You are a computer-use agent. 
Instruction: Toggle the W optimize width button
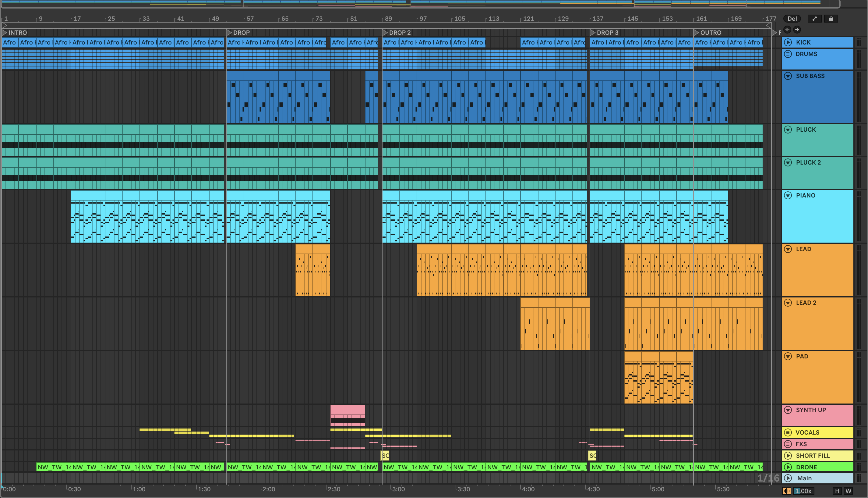848,491
